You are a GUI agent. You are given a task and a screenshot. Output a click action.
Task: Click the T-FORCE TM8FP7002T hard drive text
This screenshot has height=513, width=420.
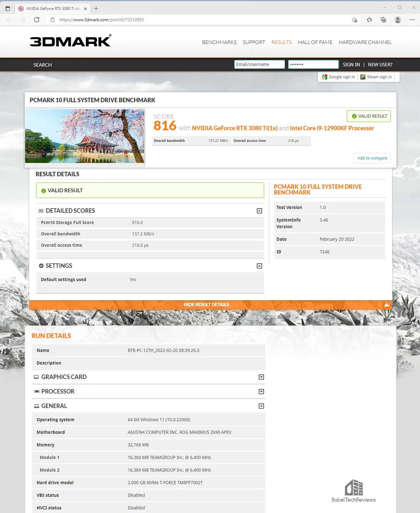coord(165,483)
